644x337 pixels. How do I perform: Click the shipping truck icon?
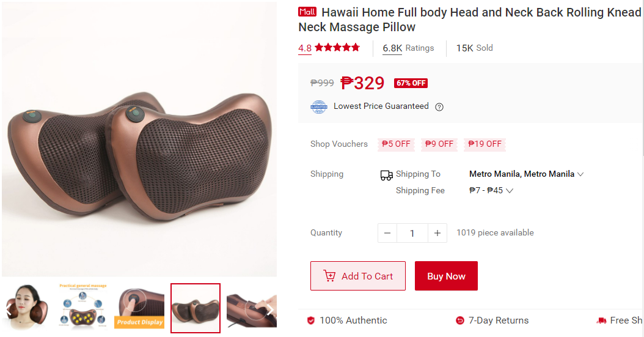click(x=387, y=176)
